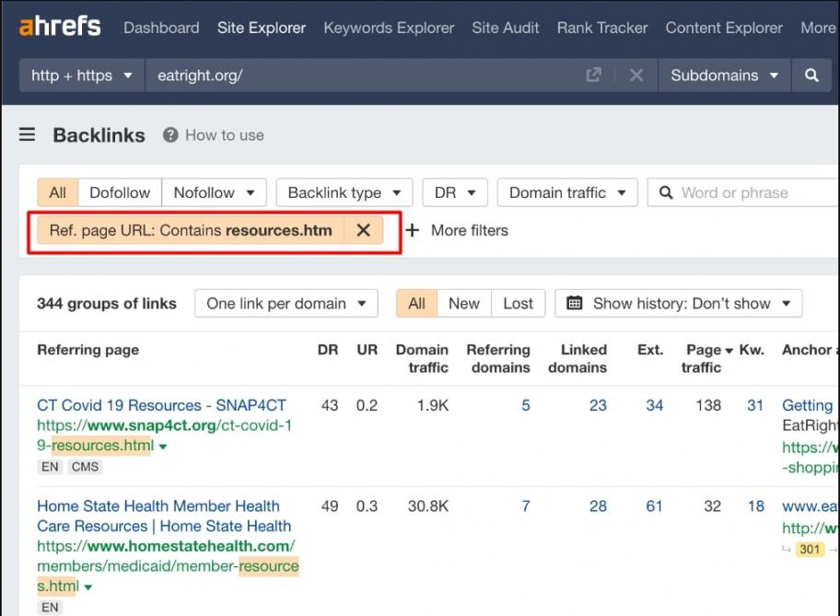The image size is (840, 616).
Task: Click Ref. page URL Contains resources.htm filter
Action: tap(191, 230)
